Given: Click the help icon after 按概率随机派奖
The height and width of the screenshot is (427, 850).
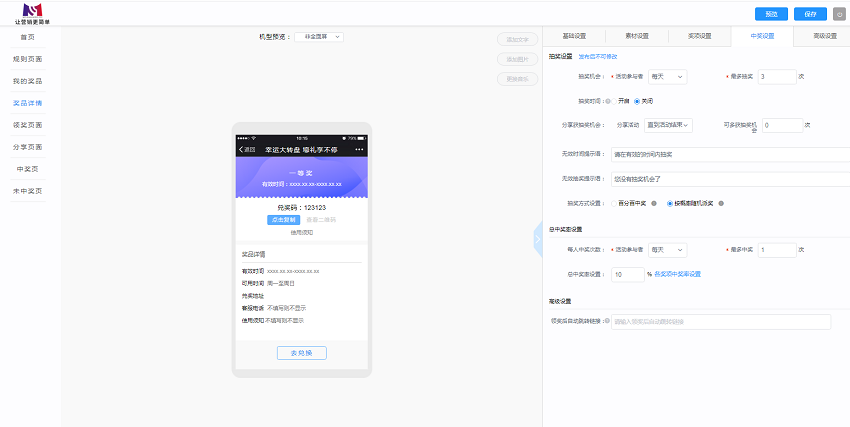Looking at the screenshot, I should (x=721, y=204).
